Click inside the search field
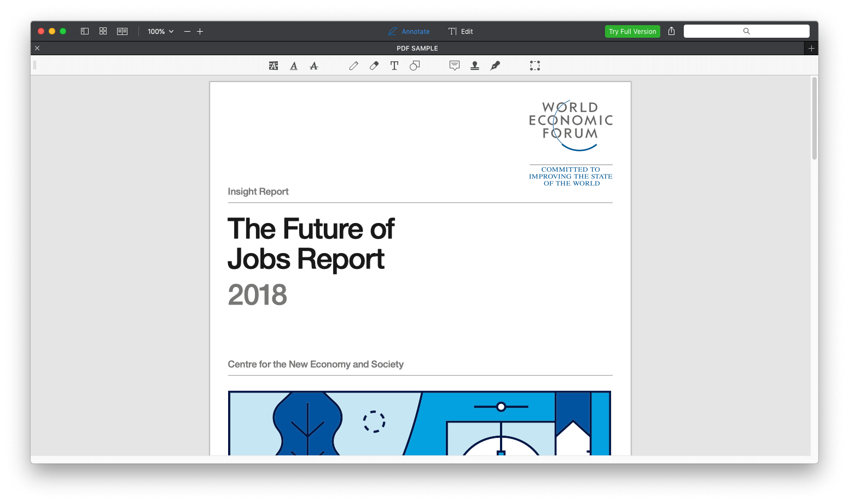This screenshot has height=504, width=849. pyautogui.click(x=746, y=31)
